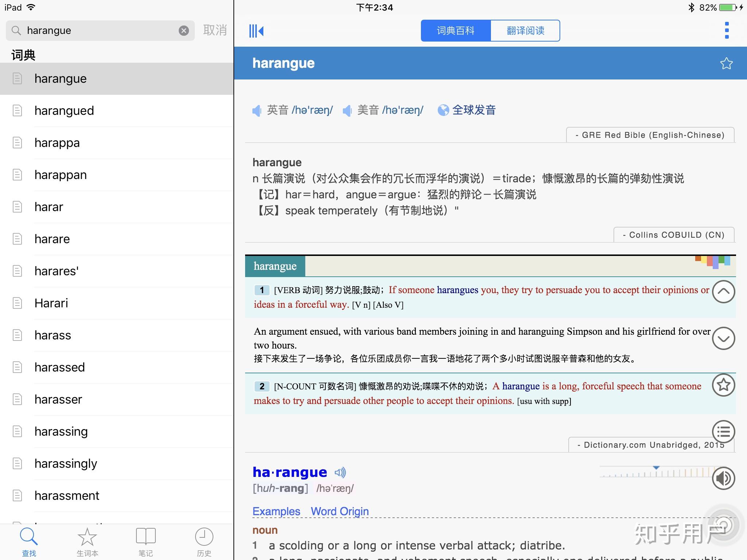Open the three-dot more options menu
Image resolution: width=747 pixels, height=560 pixels.
727,30
